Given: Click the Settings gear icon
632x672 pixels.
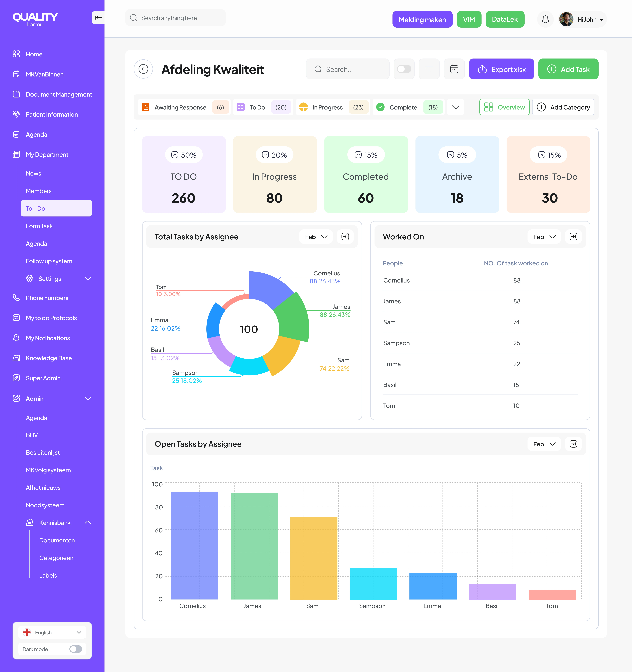Looking at the screenshot, I should (30, 279).
